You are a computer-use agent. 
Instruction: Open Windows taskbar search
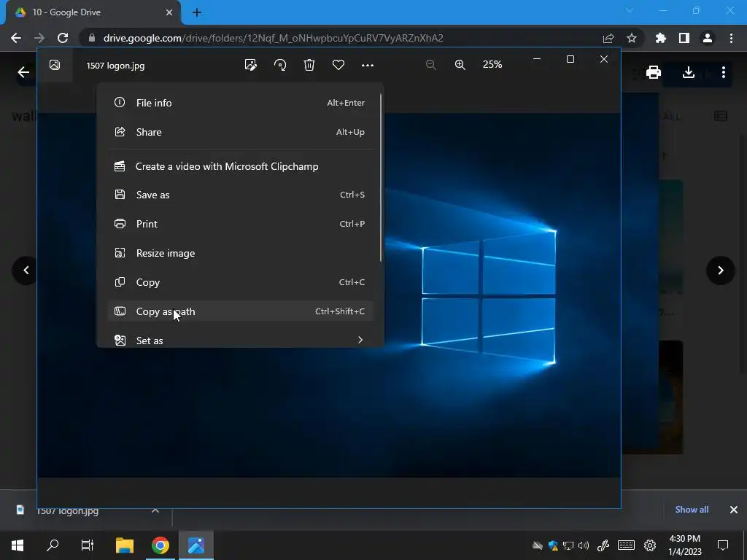(53, 545)
